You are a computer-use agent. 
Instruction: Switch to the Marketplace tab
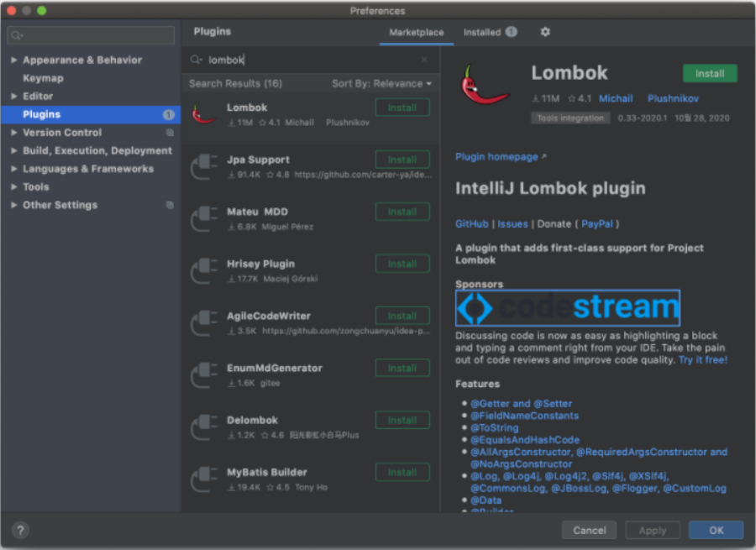click(x=416, y=32)
